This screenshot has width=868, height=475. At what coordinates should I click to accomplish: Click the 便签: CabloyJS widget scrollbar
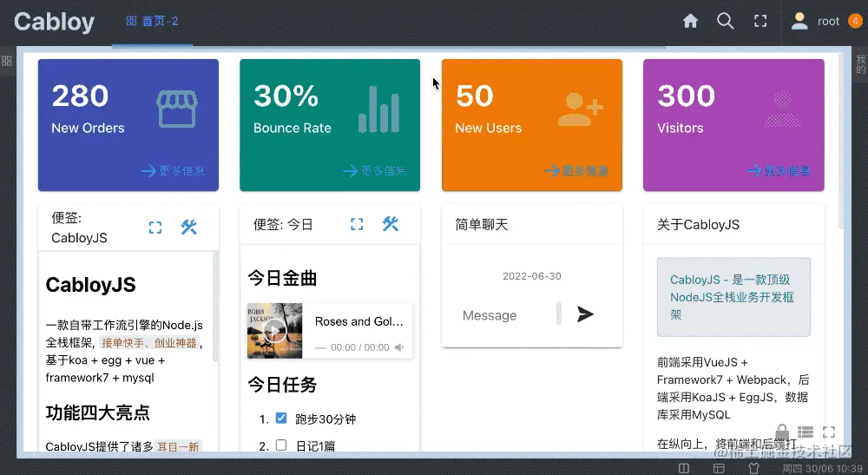coord(215,307)
